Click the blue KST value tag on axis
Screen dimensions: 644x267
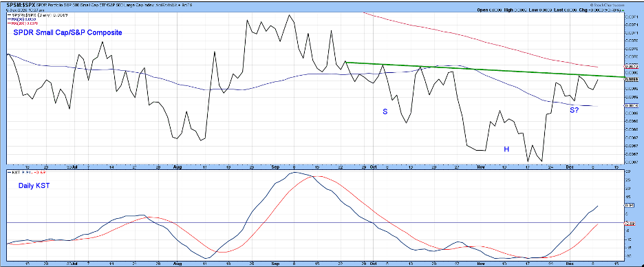click(630, 205)
